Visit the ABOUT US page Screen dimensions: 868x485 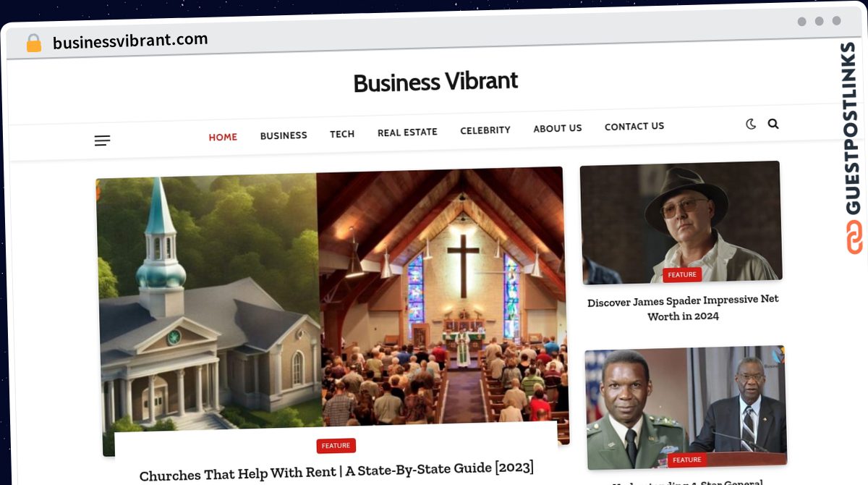point(558,128)
